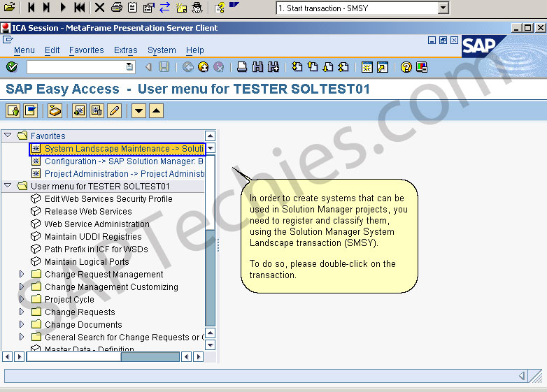
Task: Click the Find Next binoculars icon
Action: pos(273,67)
